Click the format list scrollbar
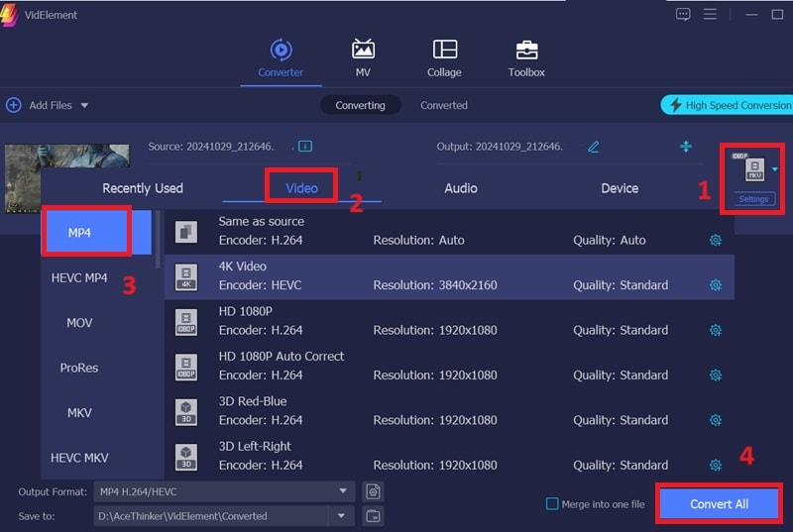This screenshot has height=532, width=793. click(158, 240)
